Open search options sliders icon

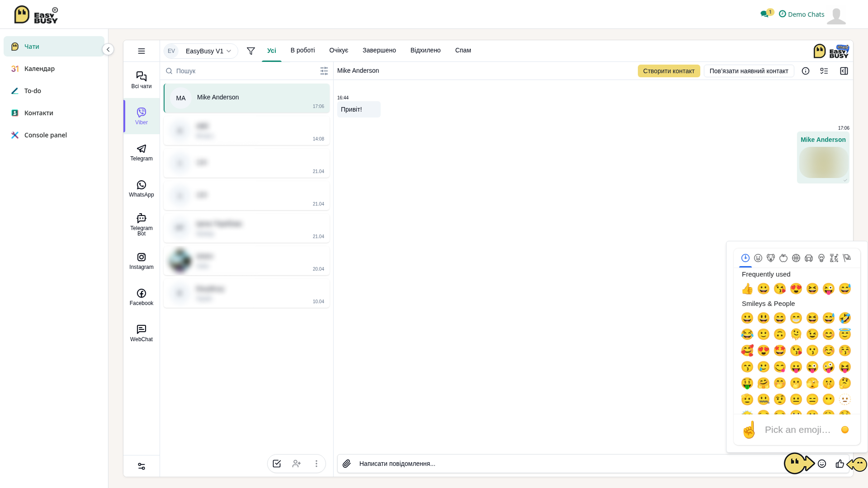pos(324,71)
